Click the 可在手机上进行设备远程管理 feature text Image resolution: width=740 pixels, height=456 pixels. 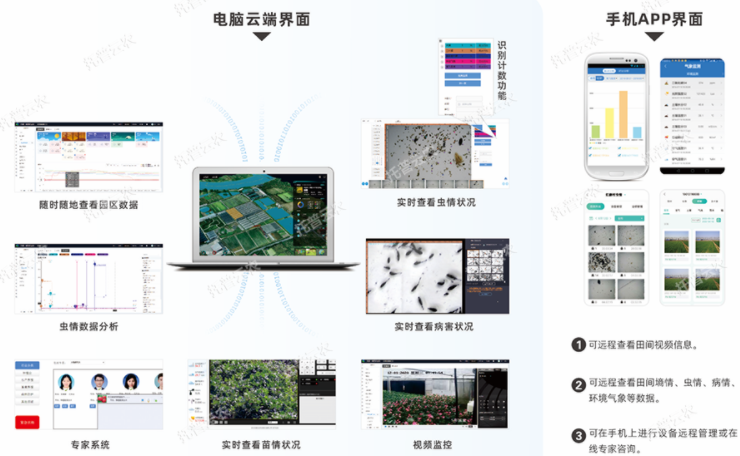[663, 440]
